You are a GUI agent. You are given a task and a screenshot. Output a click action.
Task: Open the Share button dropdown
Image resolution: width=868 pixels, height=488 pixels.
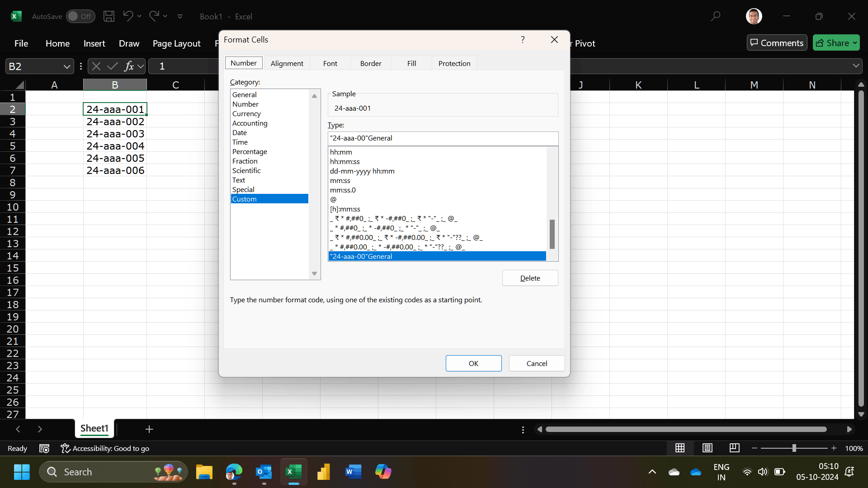(855, 43)
